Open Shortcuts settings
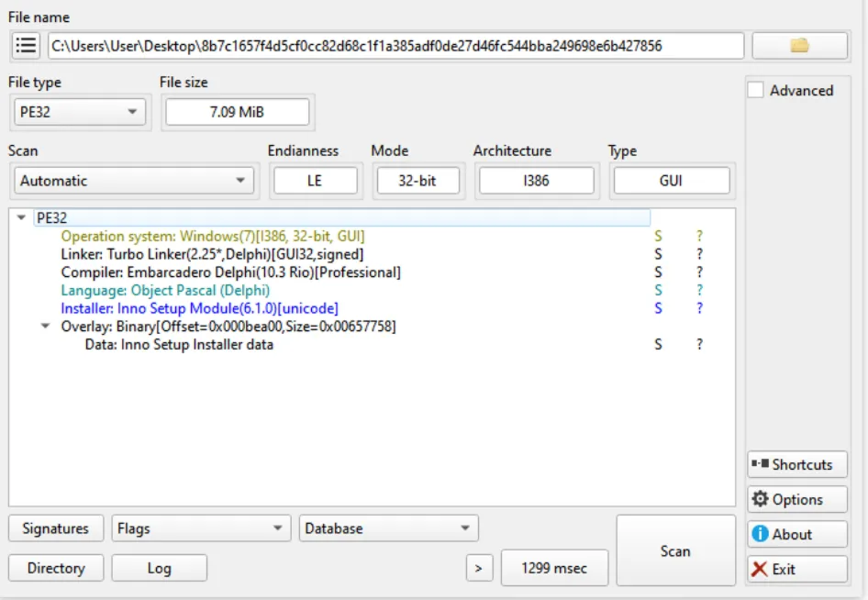The width and height of the screenshot is (868, 600). pyautogui.click(x=796, y=464)
